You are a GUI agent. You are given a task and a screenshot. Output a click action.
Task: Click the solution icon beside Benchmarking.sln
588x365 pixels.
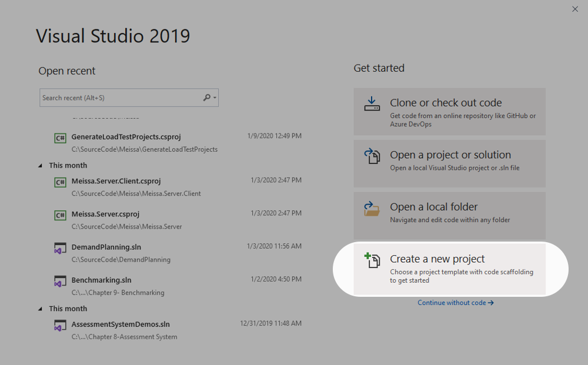point(60,282)
